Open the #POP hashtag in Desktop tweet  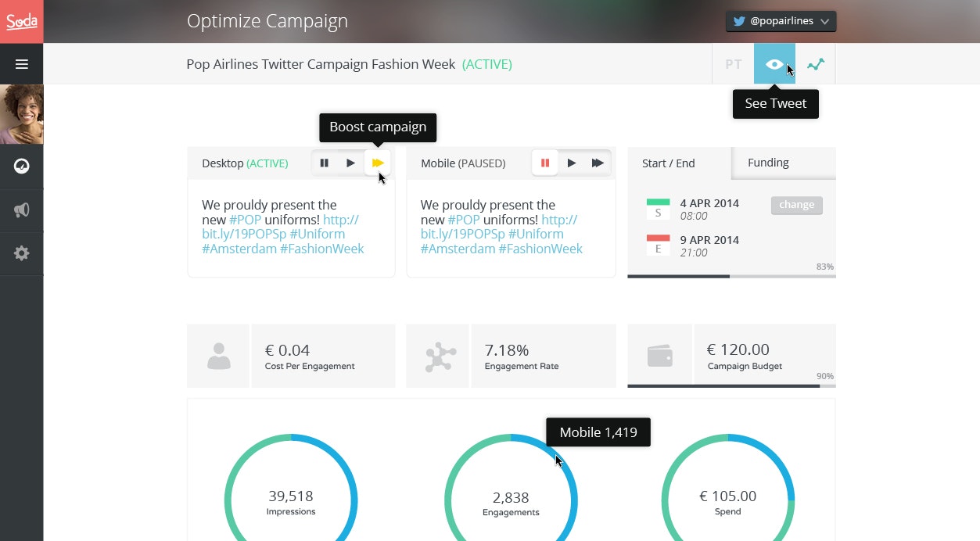(x=245, y=220)
